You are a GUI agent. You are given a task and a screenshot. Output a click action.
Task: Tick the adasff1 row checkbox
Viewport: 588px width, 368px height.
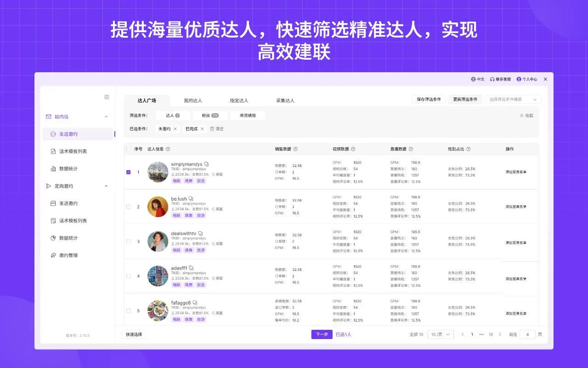coord(129,276)
